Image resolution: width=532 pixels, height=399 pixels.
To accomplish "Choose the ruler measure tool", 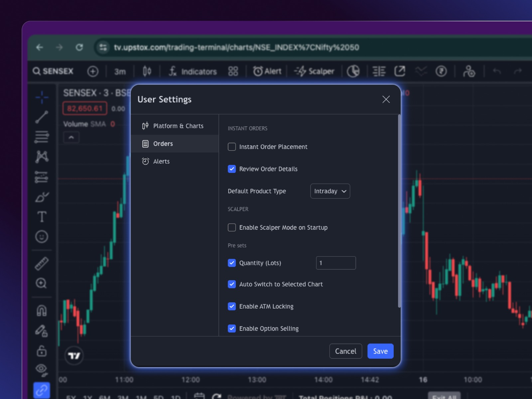I will pos(42,263).
